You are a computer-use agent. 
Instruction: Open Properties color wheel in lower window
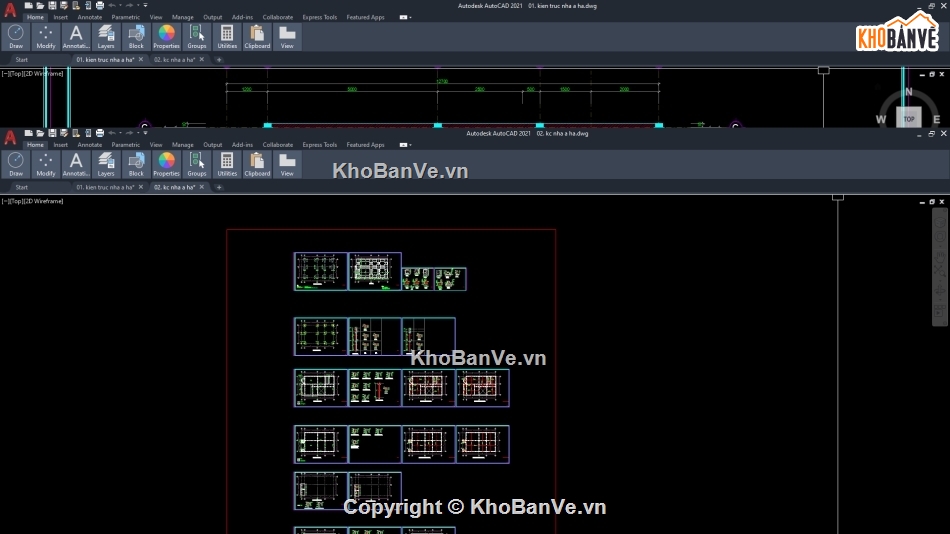click(166, 164)
